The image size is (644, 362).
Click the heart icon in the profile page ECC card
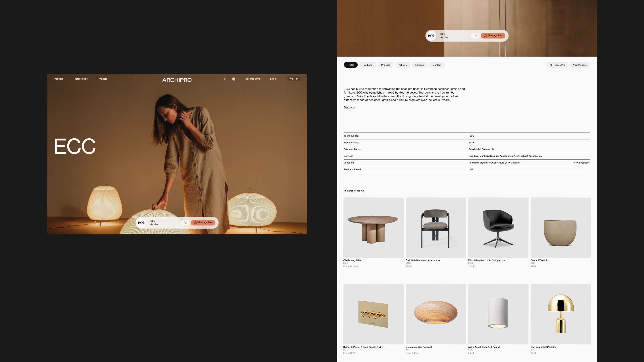tap(475, 36)
